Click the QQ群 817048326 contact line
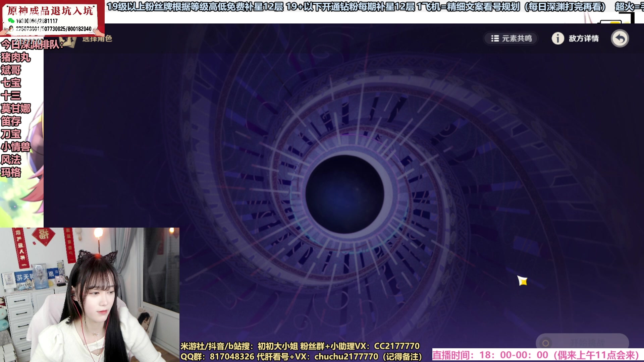The image size is (644, 362). pyautogui.click(x=301, y=357)
